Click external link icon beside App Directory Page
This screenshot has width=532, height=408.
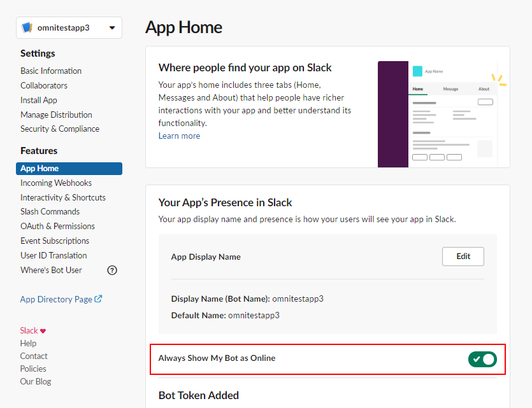point(98,299)
